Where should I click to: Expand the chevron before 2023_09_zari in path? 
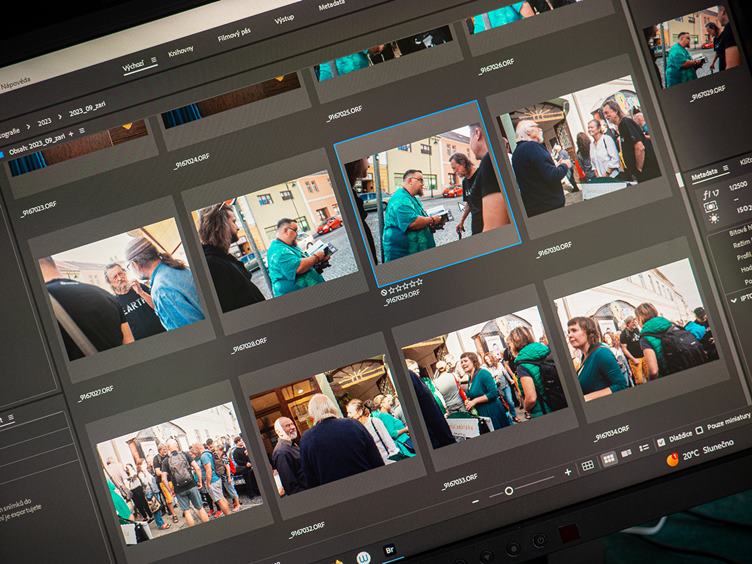click(59, 117)
